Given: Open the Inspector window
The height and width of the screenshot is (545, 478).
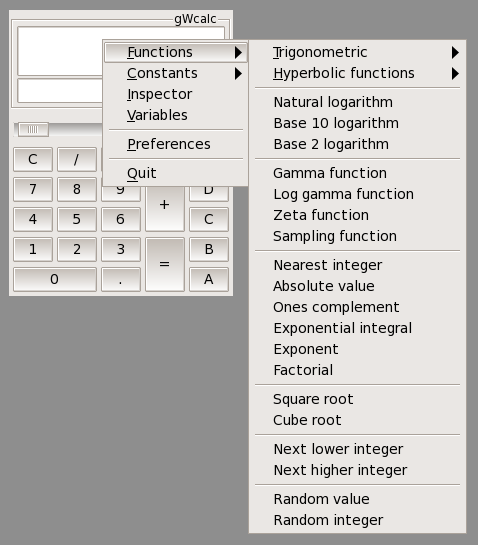Looking at the screenshot, I should (176, 94).
